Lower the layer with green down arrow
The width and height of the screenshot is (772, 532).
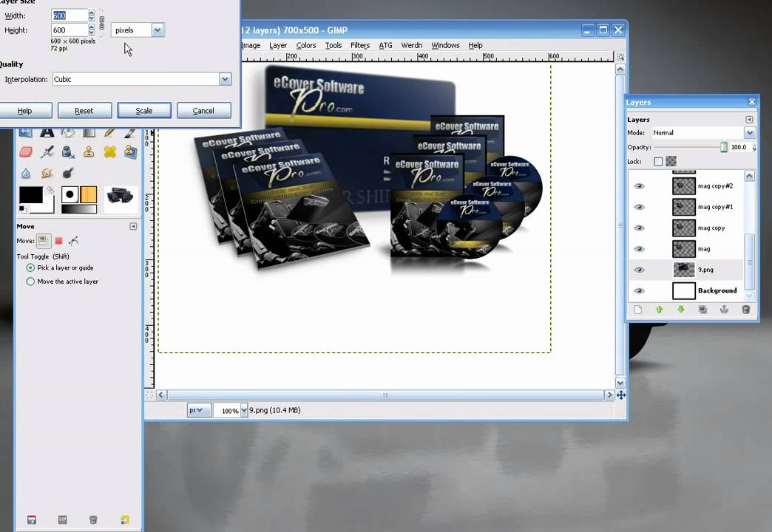681,310
